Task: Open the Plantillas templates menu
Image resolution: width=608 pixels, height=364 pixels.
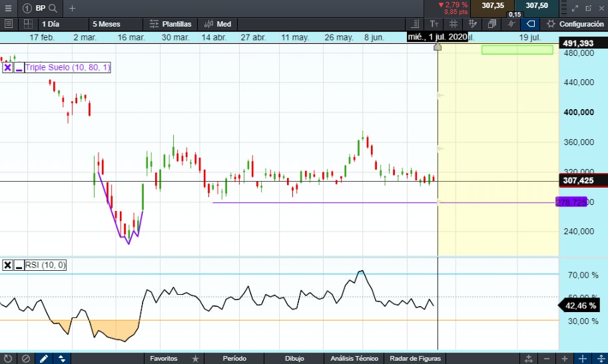Action: point(170,24)
